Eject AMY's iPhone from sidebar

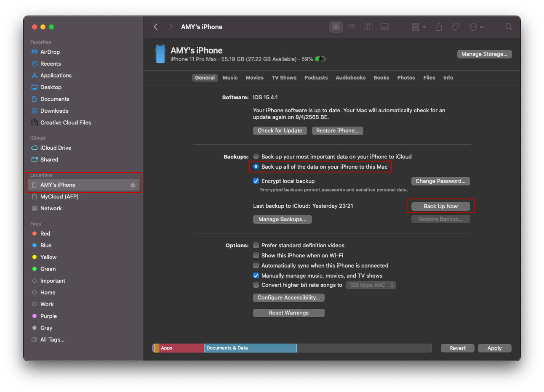coord(133,185)
